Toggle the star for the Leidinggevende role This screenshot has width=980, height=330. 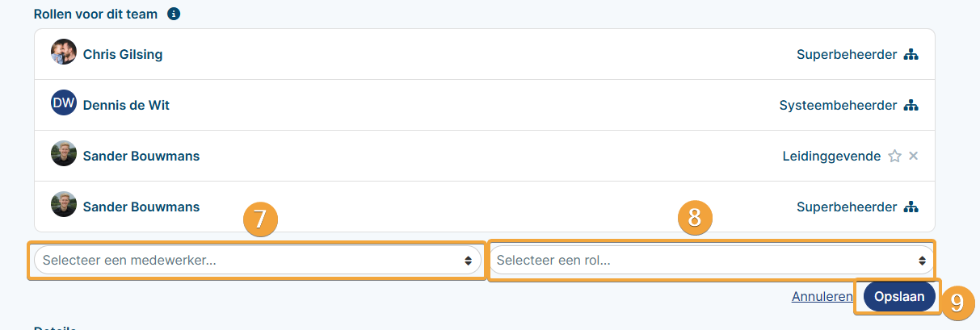coord(894,157)
